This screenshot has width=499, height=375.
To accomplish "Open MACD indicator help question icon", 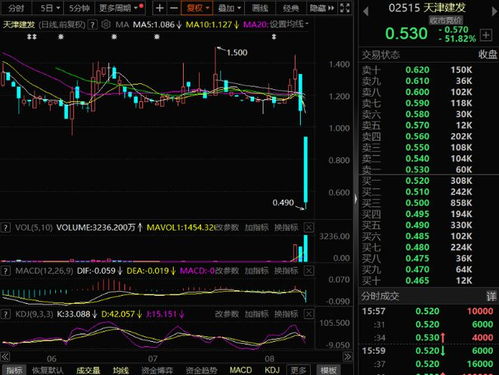I will pyautogui.click(x=5, y=271).
